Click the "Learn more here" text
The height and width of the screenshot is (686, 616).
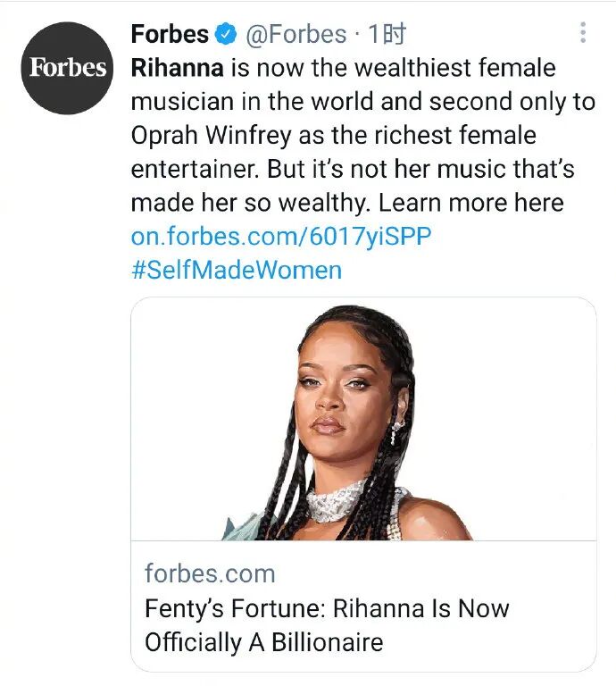click(x=471, y=203)
